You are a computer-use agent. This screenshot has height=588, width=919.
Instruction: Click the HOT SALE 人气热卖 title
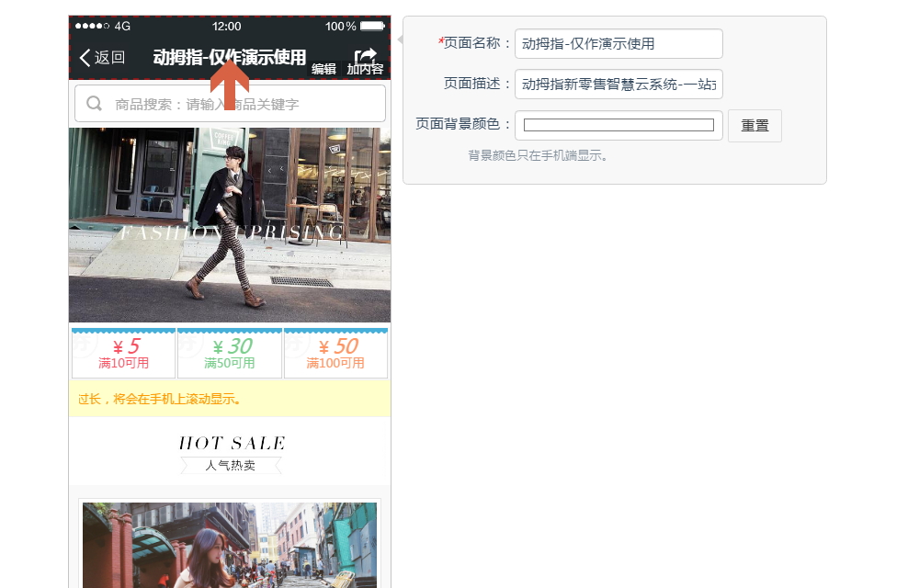point(231,453)
